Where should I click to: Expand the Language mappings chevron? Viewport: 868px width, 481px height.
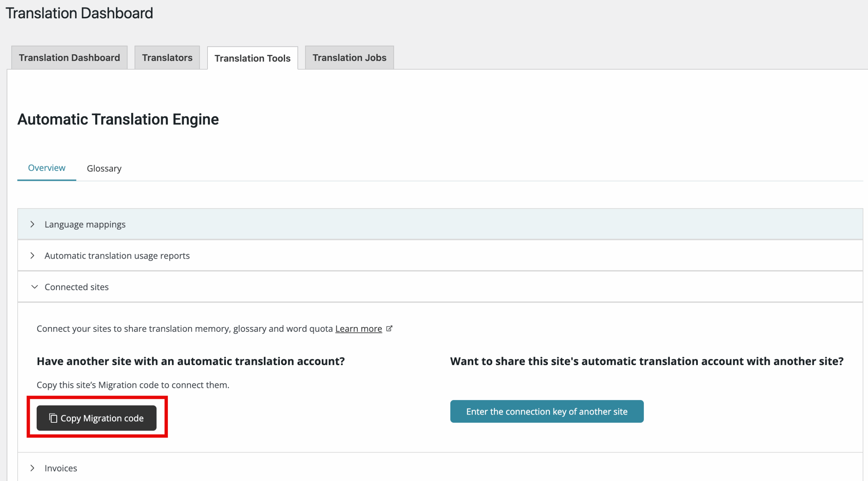coord(33,224)
